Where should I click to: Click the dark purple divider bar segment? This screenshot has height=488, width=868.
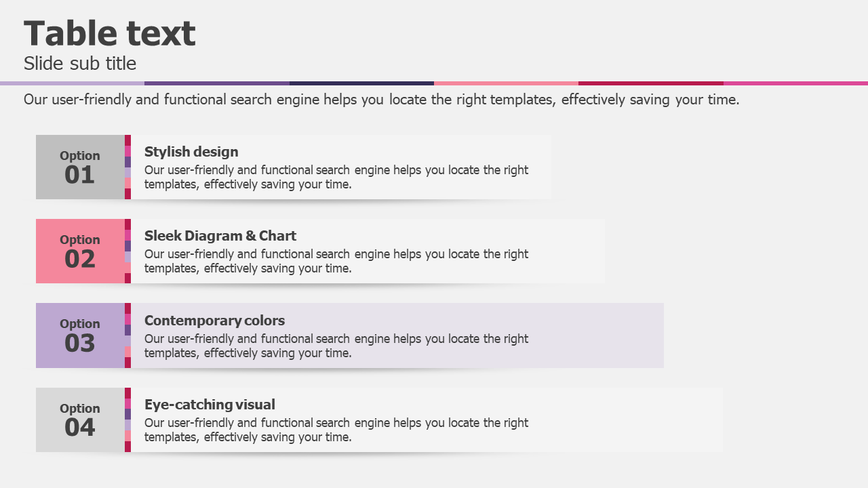pos(217,83)
